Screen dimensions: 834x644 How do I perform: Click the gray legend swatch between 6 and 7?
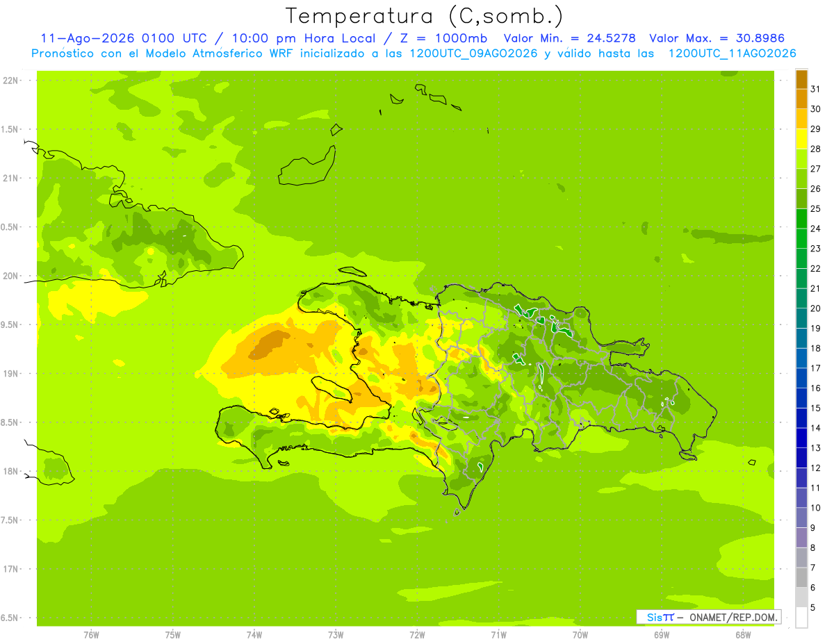pos(801,577)
